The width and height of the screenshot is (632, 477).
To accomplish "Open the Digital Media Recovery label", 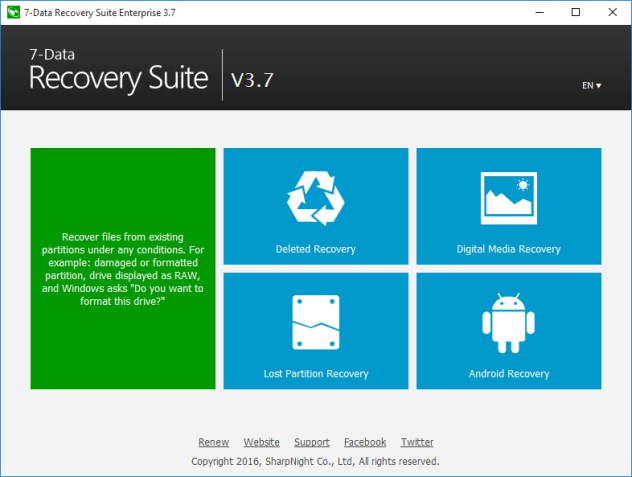I will tap(509, 249).
